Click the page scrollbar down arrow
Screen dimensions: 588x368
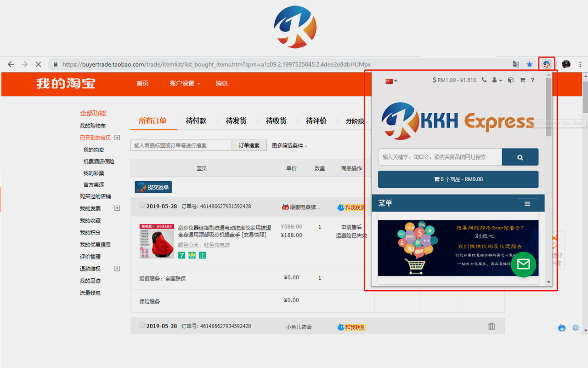pyautogui.click(x=585, y=330)
